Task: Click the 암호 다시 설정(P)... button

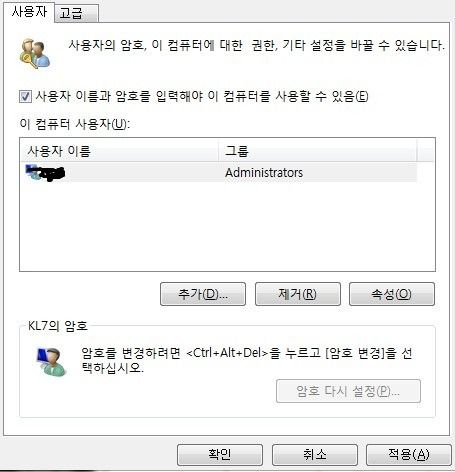Action: [x=348, y=391]
